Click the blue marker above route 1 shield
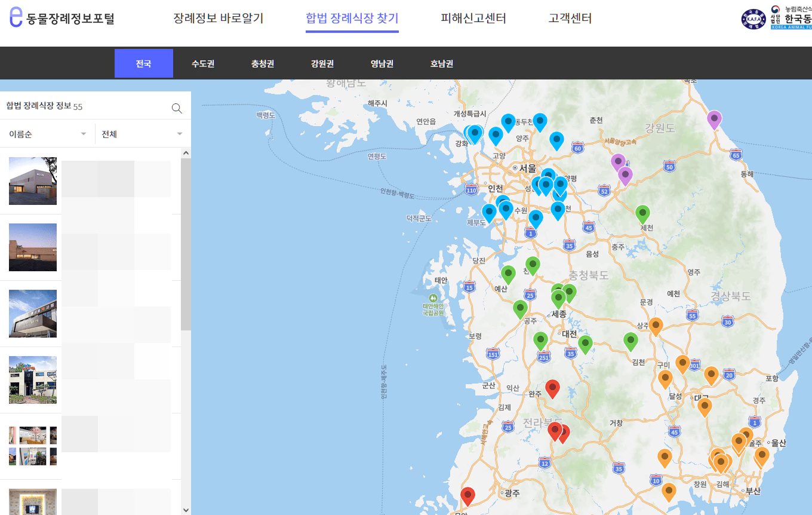The width and height of the screenshot is (812, 515). 536,219
